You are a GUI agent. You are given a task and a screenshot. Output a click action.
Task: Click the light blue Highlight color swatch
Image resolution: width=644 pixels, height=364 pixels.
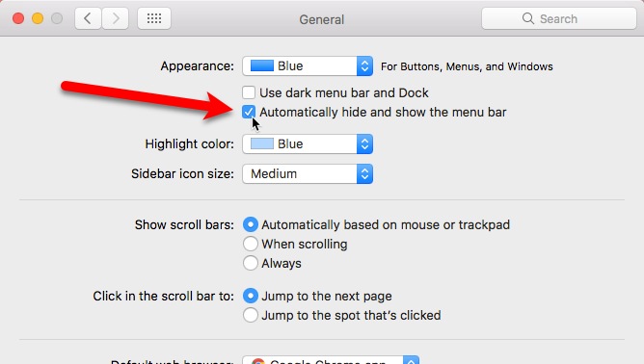[261, 143]
